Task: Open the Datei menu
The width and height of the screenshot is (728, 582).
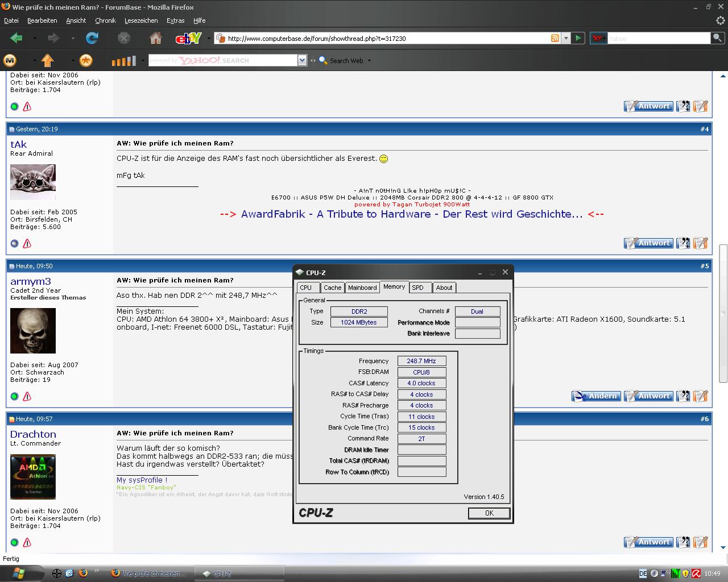Action: pyautogui.click(x=11, y=20)
